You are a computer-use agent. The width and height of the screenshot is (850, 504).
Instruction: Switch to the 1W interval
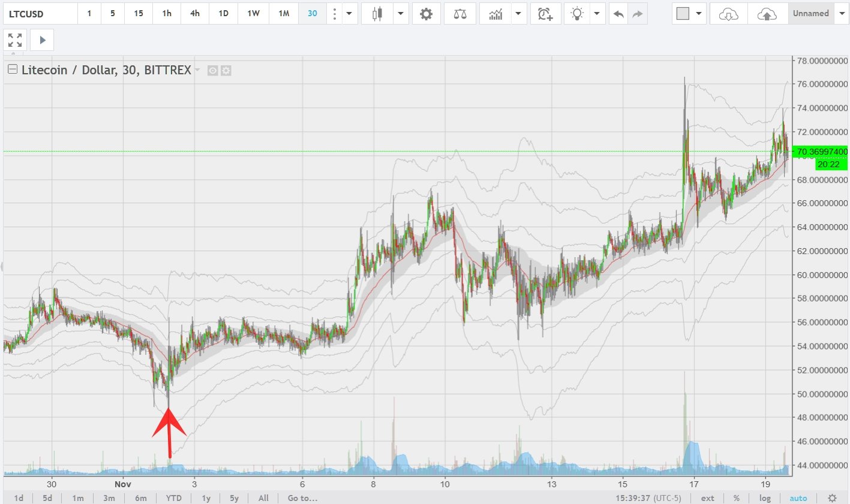point(254,13)
